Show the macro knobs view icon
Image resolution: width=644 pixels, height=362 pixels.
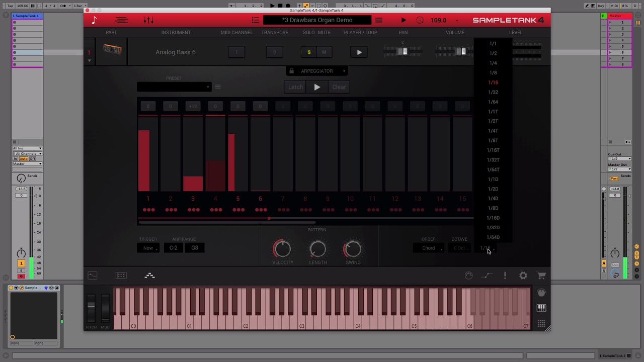[541, 293]
